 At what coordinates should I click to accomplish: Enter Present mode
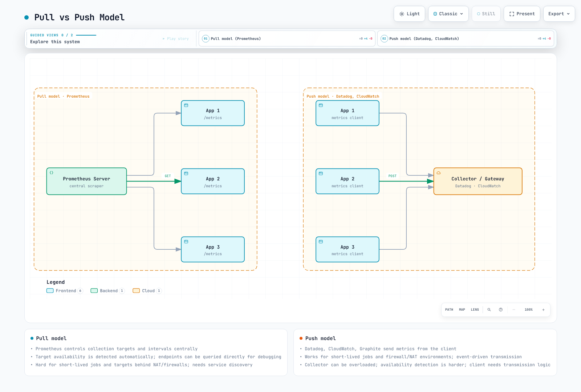[522, 14]
